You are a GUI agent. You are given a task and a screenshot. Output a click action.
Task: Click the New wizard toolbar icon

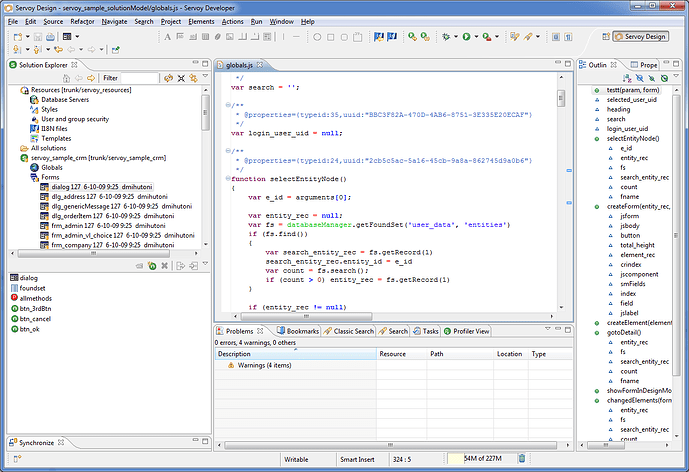coord(18,37)
